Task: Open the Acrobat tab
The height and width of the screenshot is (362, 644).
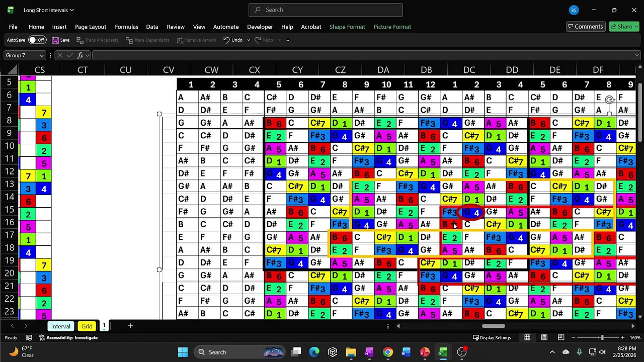Action: 311,27
